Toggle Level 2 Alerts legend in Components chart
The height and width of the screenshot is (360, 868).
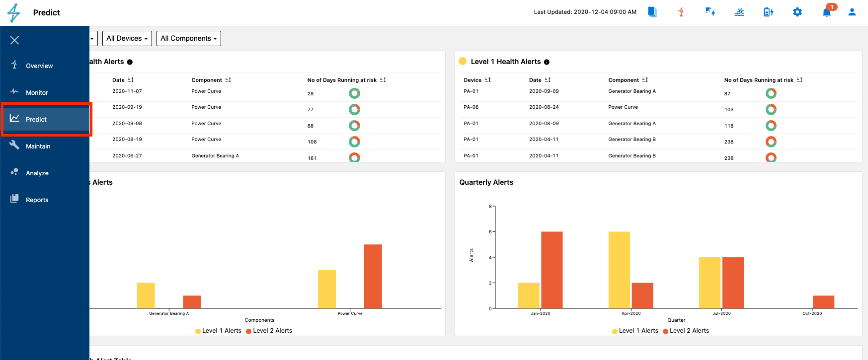pos(269,331)
